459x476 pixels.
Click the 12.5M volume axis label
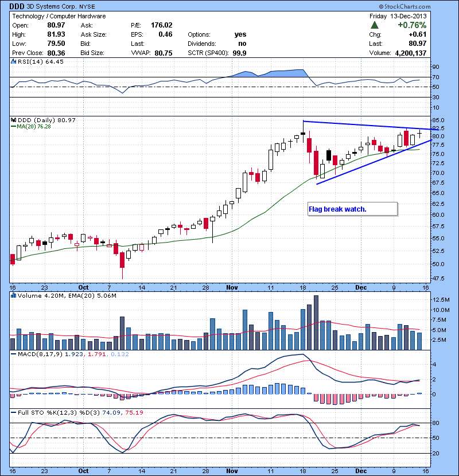[x=441, y=299]
